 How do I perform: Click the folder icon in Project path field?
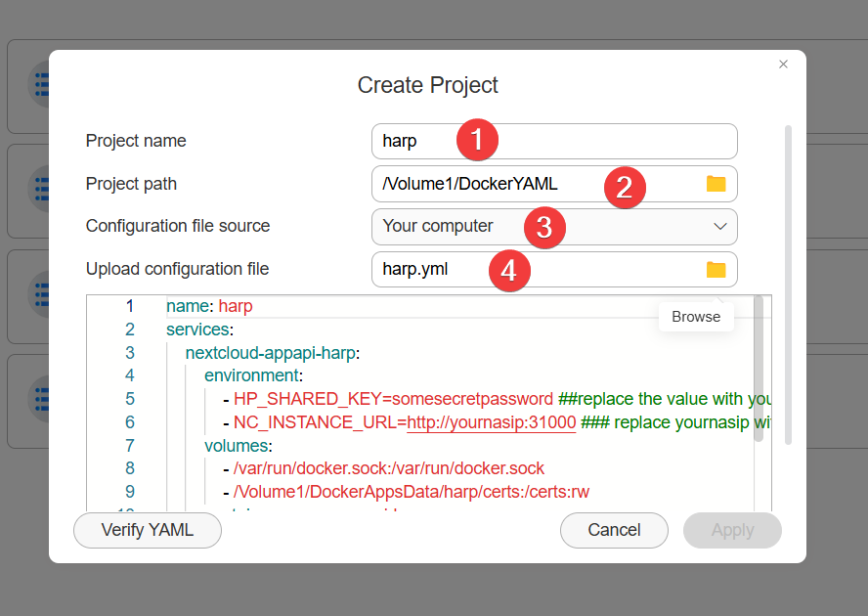point(716,184)
